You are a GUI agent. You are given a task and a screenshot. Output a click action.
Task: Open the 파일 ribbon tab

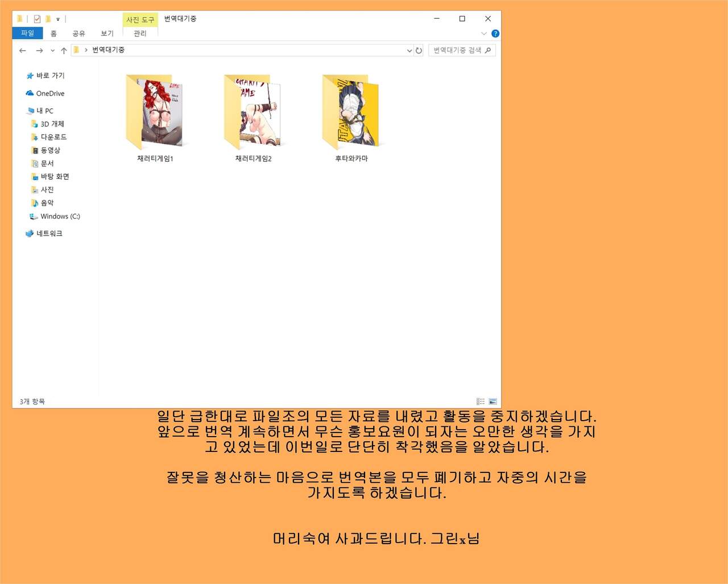pyautogui.click(x=27, y=34)
